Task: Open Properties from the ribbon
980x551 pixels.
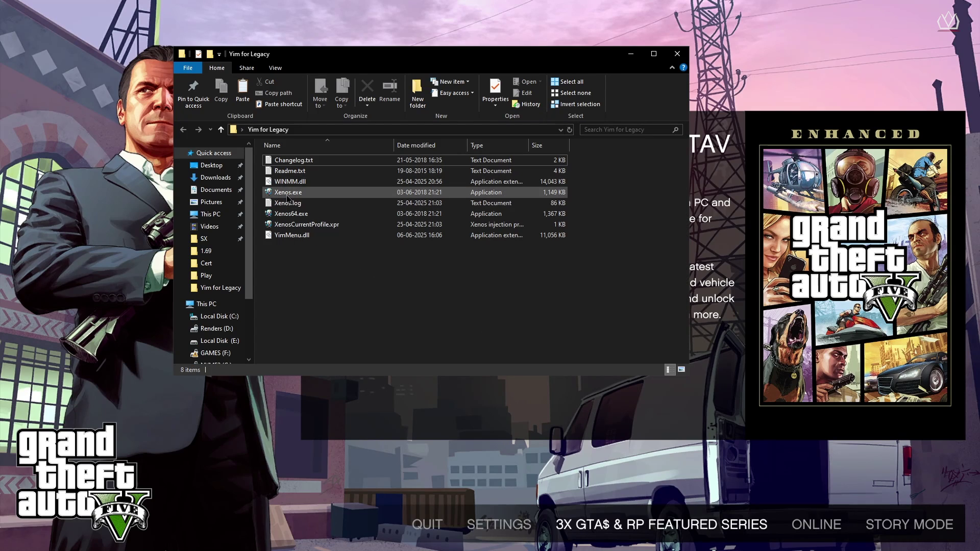Action: click(x=495, y=86)
